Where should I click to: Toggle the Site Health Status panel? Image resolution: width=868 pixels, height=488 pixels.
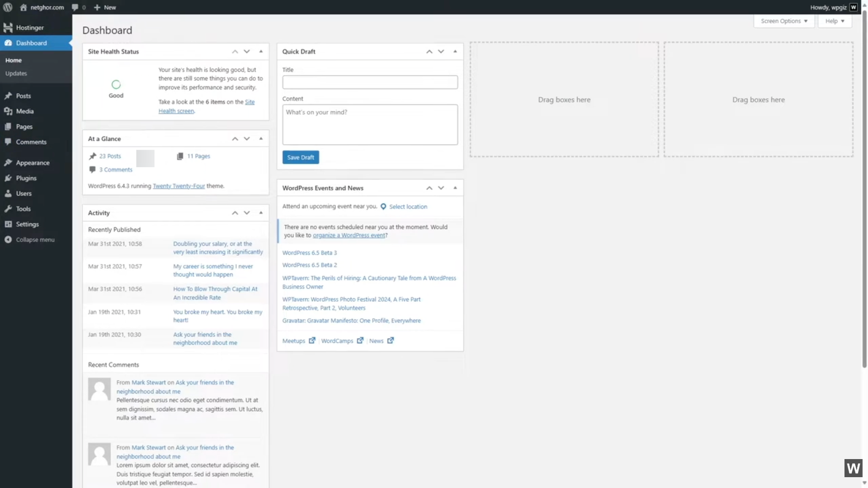click(x=261, y=52)
